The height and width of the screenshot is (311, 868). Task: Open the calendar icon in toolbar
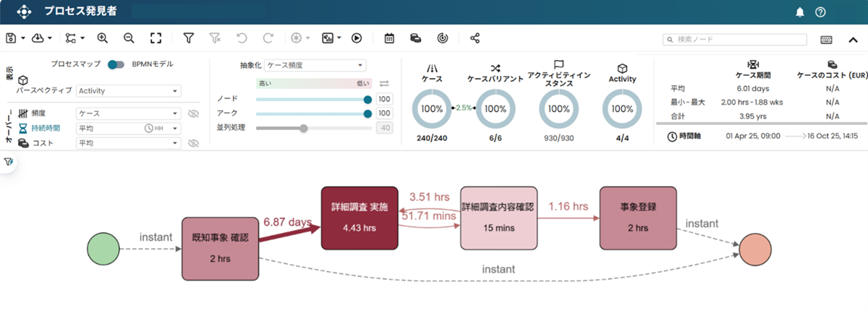(389, 38)
